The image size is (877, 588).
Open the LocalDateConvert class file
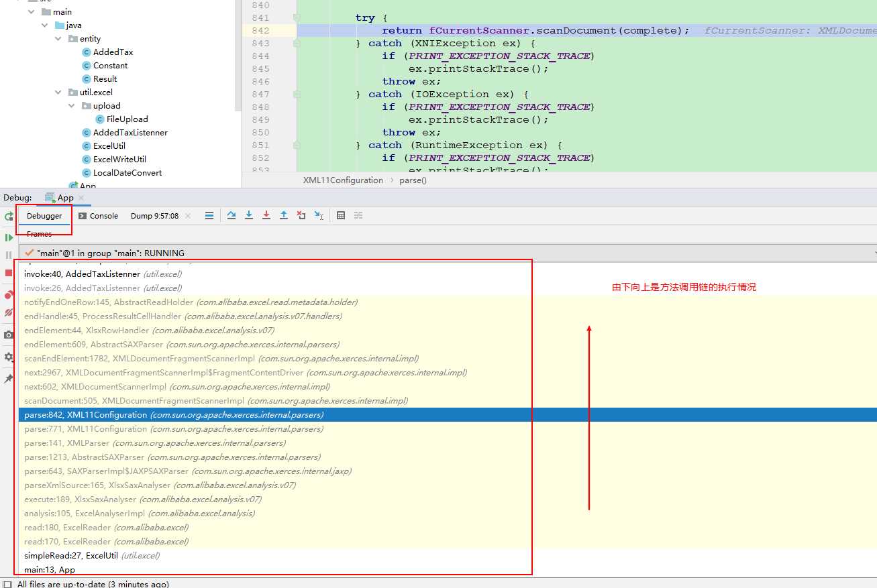pyautogui.click(x=121, y=173)
